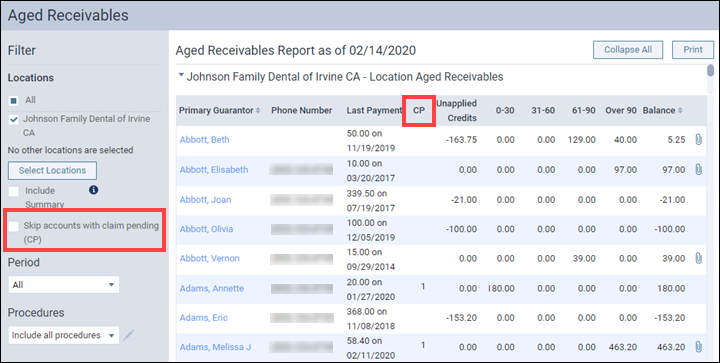Click the Last Payment column header

click(x=374, y=111)
